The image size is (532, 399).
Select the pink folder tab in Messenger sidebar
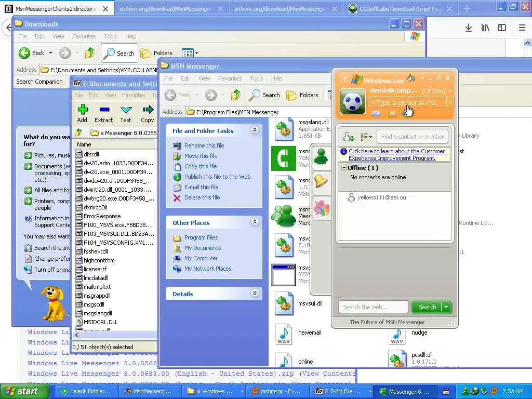[322, 208]
